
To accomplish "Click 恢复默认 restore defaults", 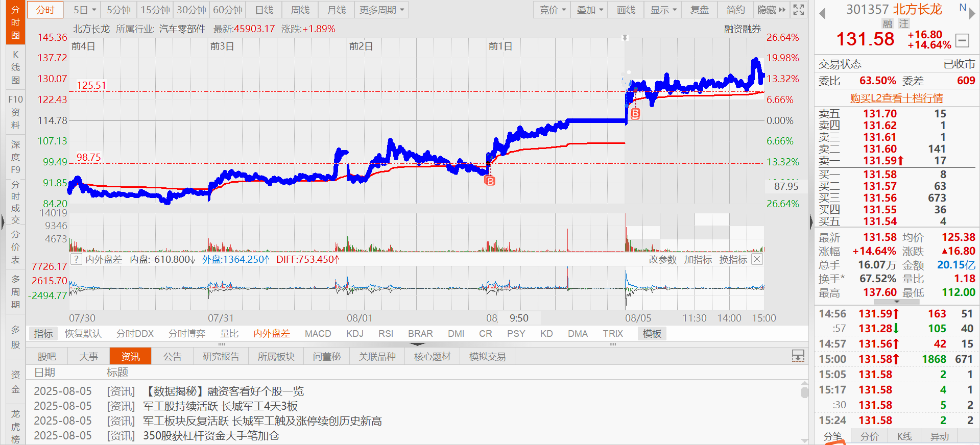I will tap(83, 333).
